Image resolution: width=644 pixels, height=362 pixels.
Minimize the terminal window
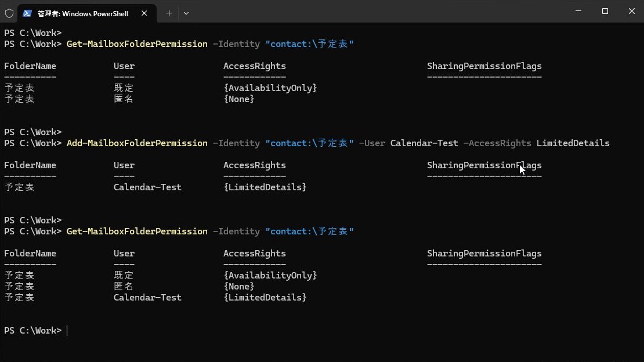(578, 11)
